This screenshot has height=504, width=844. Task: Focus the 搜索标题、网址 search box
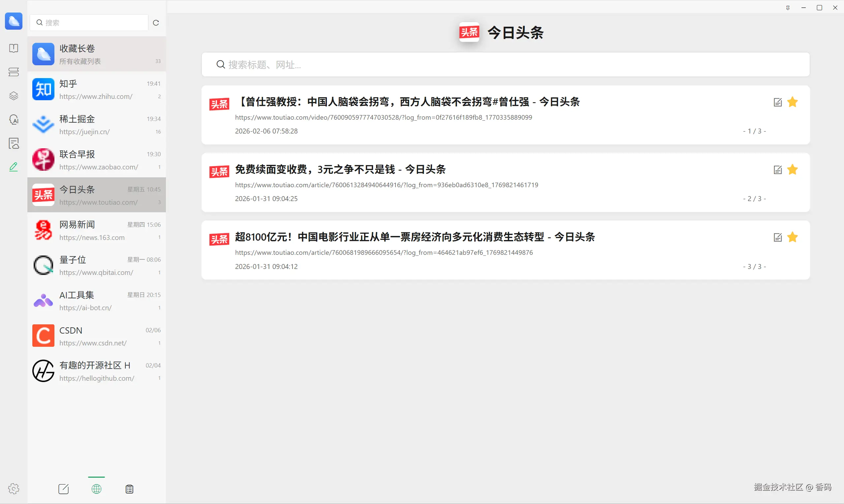[x=506, y=65]
